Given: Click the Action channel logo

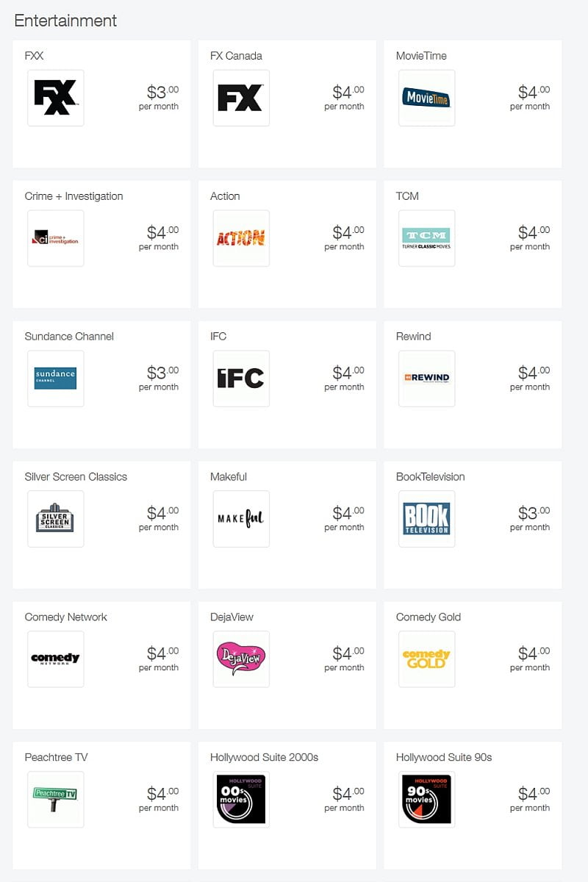Looking at the screenshot, I should point(241,238).
